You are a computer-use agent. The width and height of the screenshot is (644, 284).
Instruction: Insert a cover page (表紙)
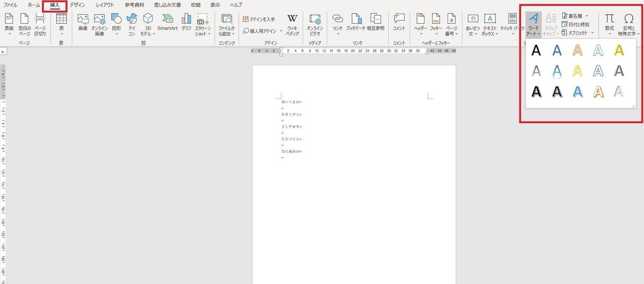(x=9, y=25)
